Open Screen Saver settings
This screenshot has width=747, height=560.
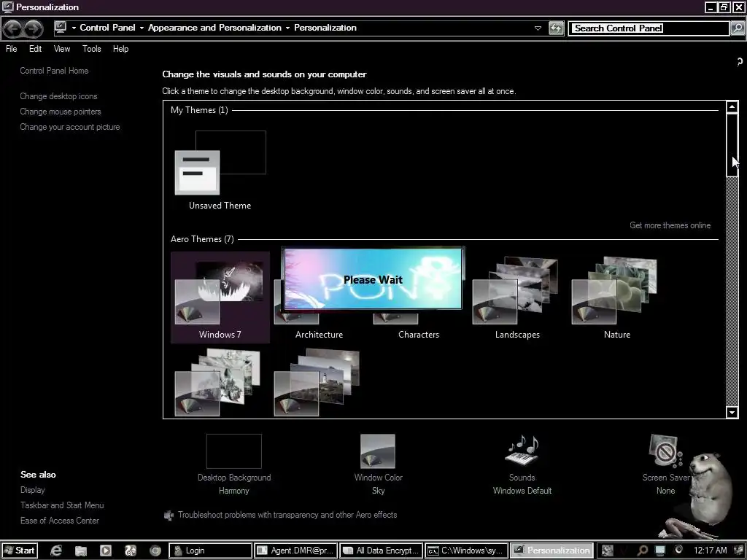click(x=665, y=464)
